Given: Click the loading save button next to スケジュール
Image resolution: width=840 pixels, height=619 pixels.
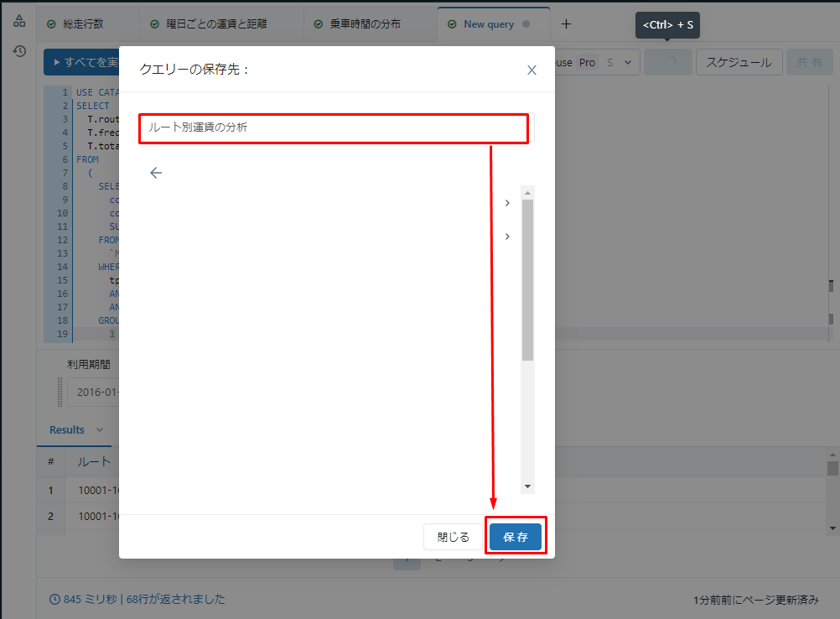Looking at the screenshot, I should pos(668,62).
